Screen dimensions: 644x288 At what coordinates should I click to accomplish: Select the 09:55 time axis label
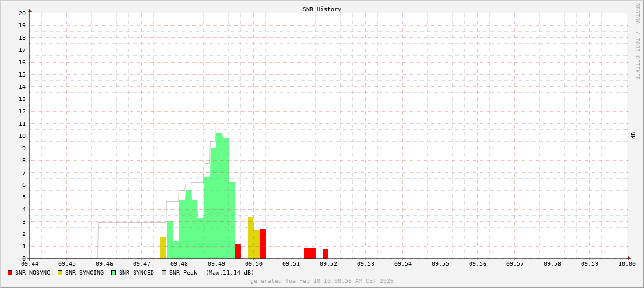440,264
